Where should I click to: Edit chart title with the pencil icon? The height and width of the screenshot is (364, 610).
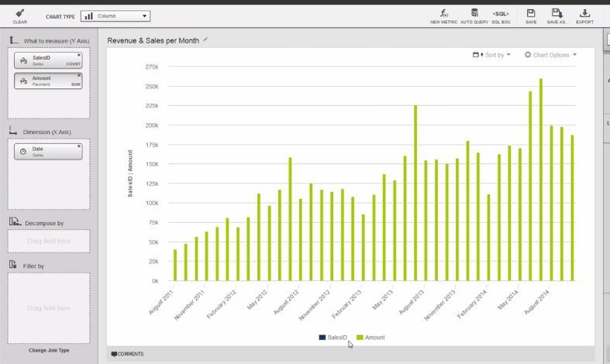pos(205,39)
